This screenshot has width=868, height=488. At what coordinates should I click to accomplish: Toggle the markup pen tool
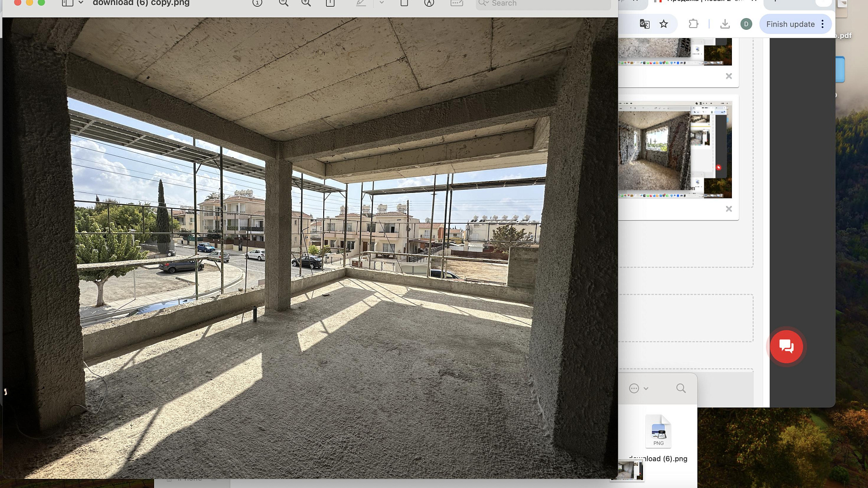[x=361, y=3]
